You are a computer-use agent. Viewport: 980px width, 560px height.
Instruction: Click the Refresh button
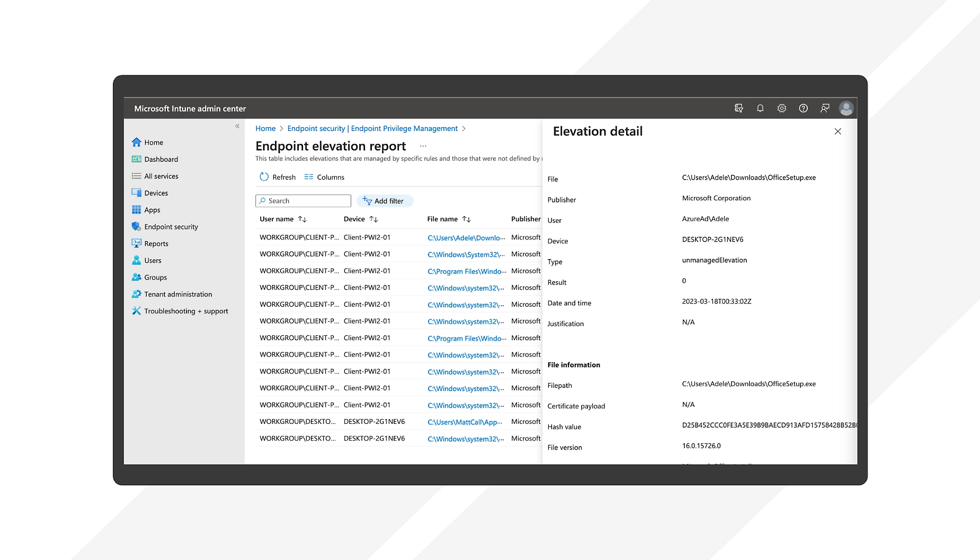(278, 177)
